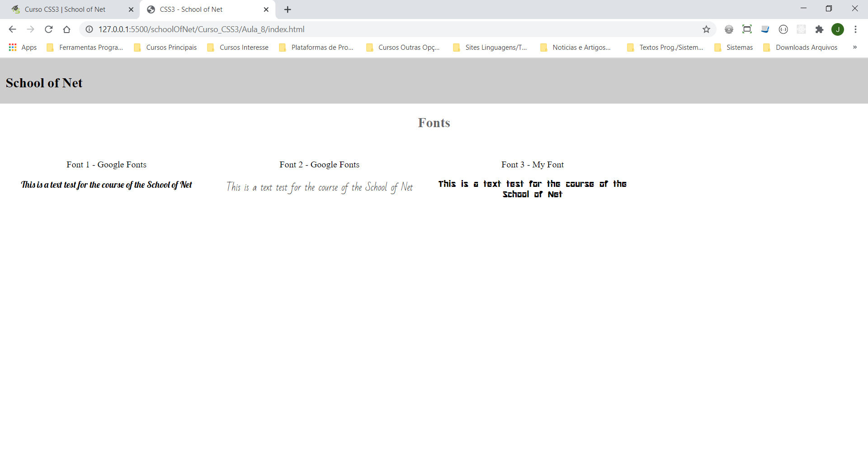Open the Plataformas de Pro... bookmark folder
The width and height of the screenshot is (868, 466).
(x=316, y=48)
